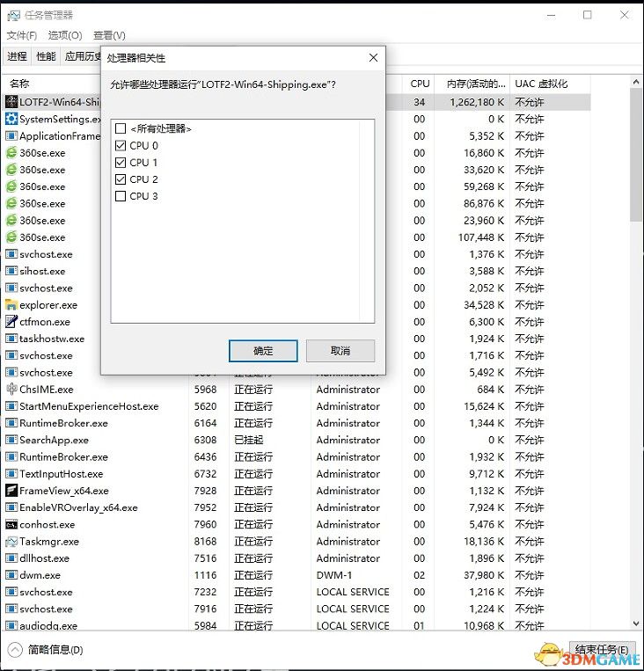Click the SystemSettings.exe gear icon

tap(11, 119)
